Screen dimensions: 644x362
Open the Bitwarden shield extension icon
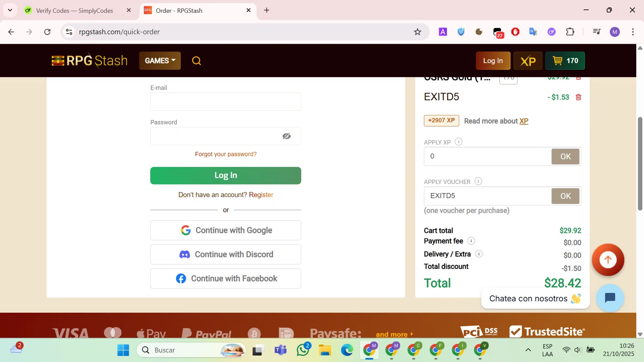[461, 32]
